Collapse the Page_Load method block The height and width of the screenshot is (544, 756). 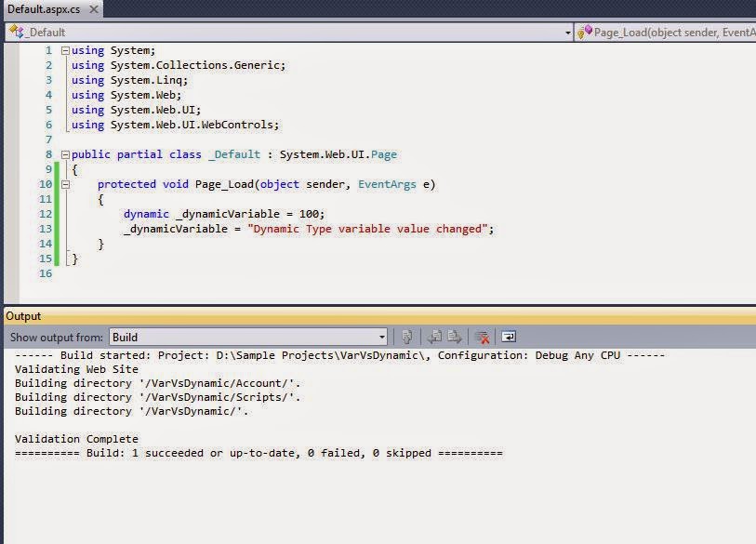point(65,184)
